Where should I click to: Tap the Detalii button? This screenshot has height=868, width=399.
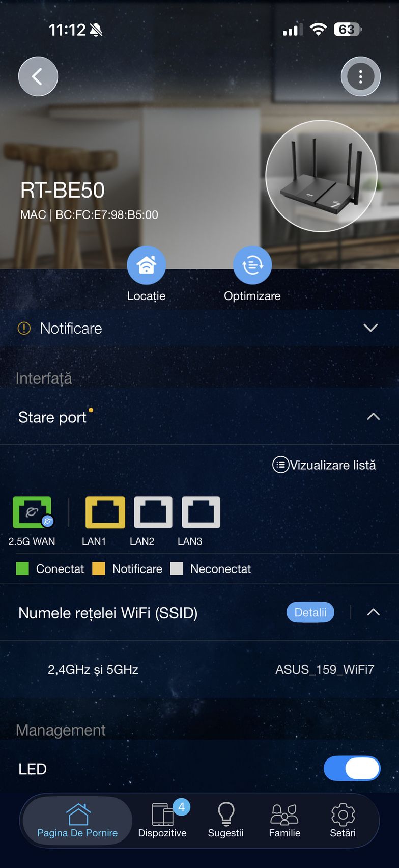pos(310,612)
